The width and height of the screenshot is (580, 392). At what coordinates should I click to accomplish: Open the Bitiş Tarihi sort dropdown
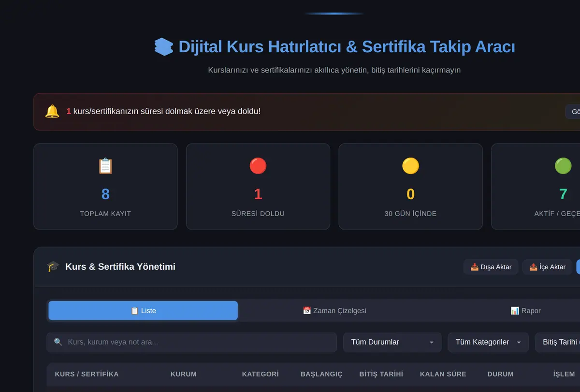pos(558,342)
